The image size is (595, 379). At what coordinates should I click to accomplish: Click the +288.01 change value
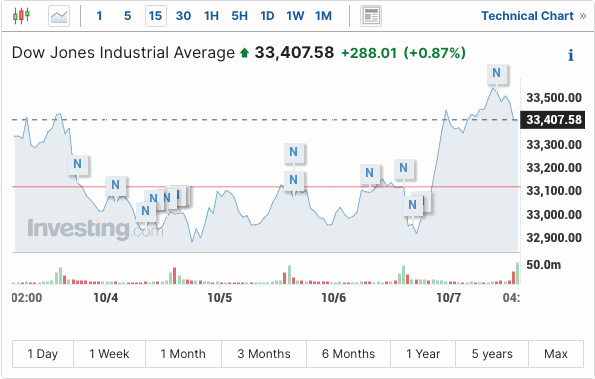click(x=369, y=53)
